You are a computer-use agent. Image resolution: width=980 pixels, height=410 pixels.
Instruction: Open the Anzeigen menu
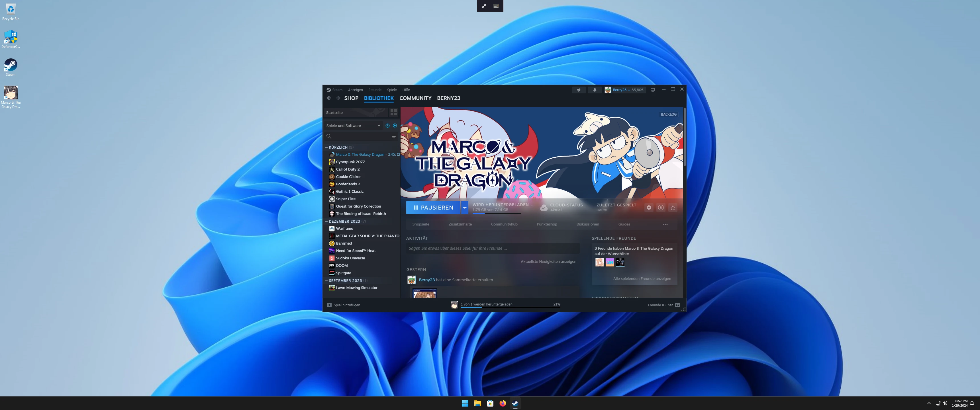point(355,90)
